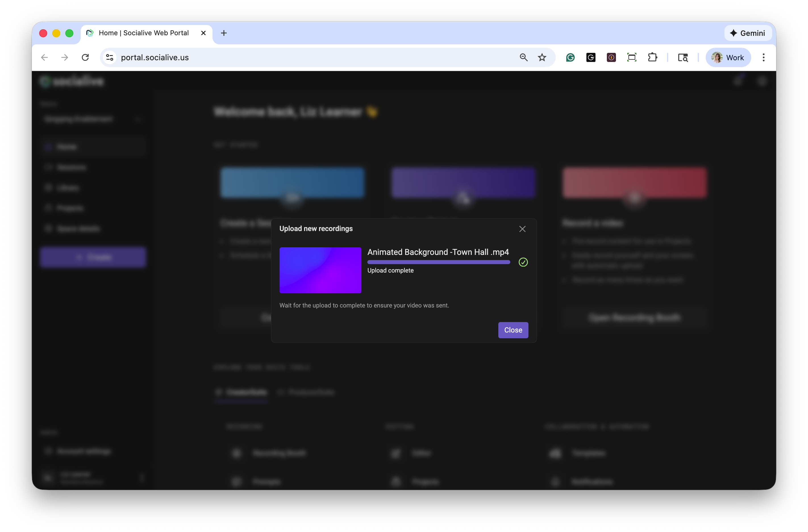Click the screenshot capture extension icon
The height and width of the screenshot is (532, 808).
[632, 57]
